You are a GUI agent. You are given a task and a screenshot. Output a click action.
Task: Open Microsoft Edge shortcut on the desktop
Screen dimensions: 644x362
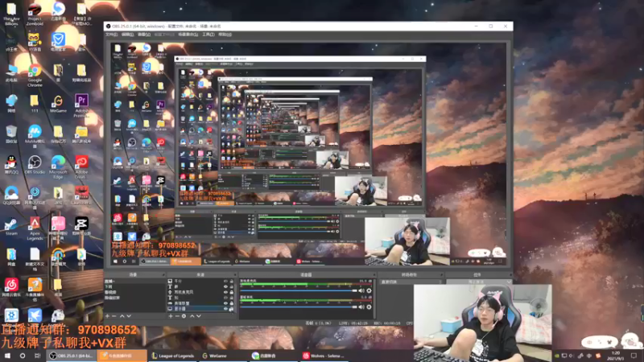[x=58, y=167]
